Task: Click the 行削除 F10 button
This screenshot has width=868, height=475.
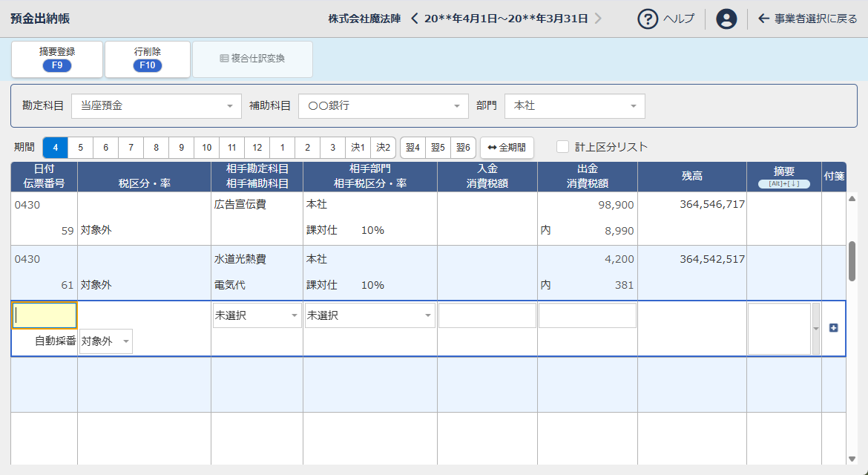Action: (x=148, y=59)
